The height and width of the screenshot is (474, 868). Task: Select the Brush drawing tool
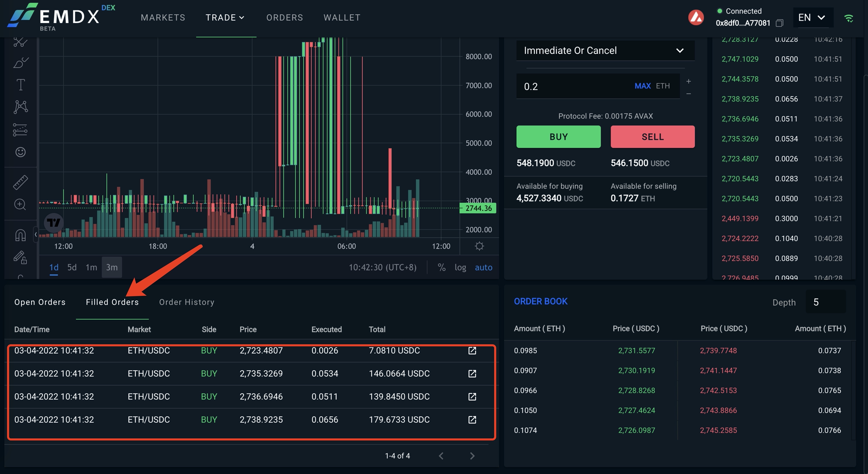click(21, 63)
